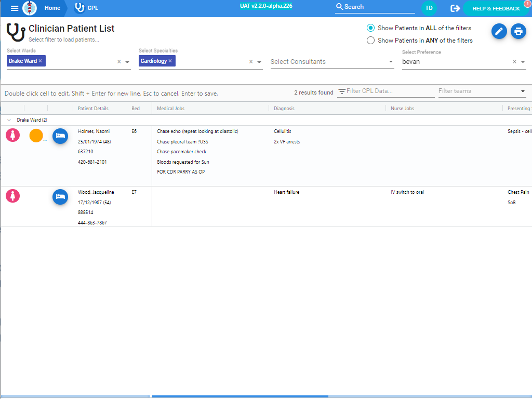Image resolution: width=532 pixels, height=399 pixels.
Task: Click the filter lines icon
Action: pyautogui.click(x=342, y=91)
